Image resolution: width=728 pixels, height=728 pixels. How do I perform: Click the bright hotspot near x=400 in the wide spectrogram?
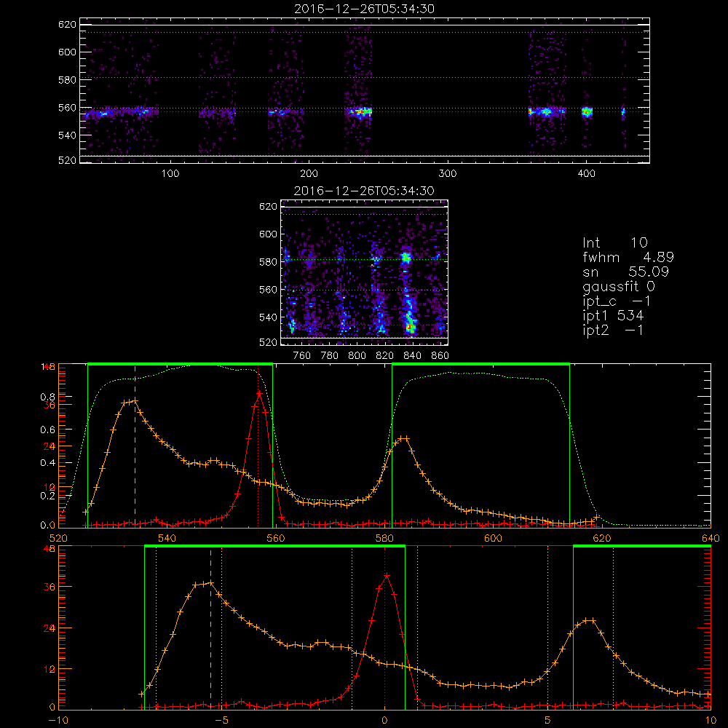(x=587, y=112)
